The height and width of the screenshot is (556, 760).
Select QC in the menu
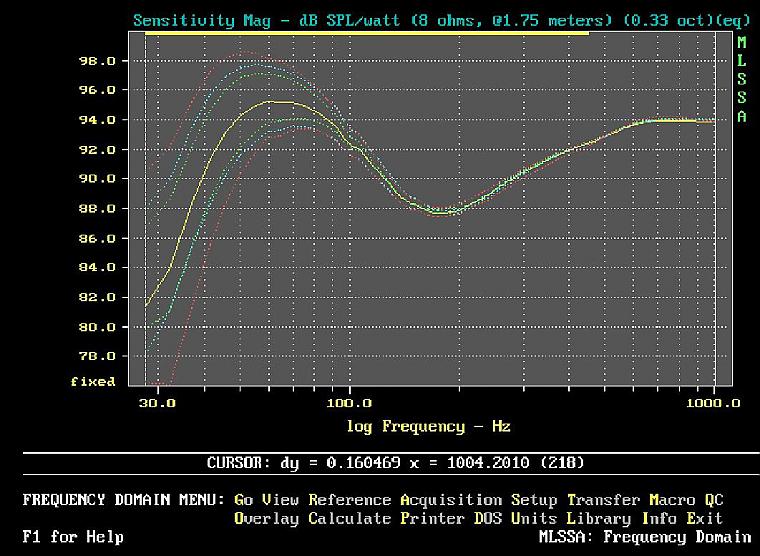click(714, 500)
